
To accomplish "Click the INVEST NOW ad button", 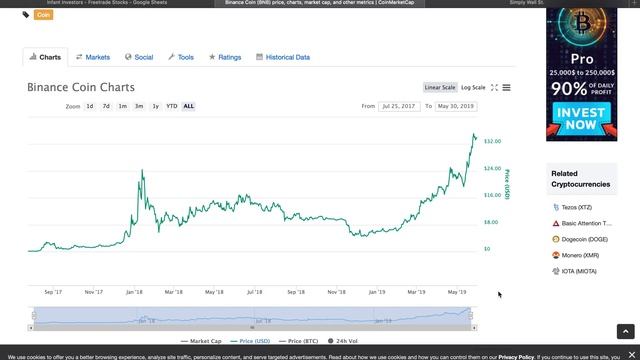I will pos(581,118).
